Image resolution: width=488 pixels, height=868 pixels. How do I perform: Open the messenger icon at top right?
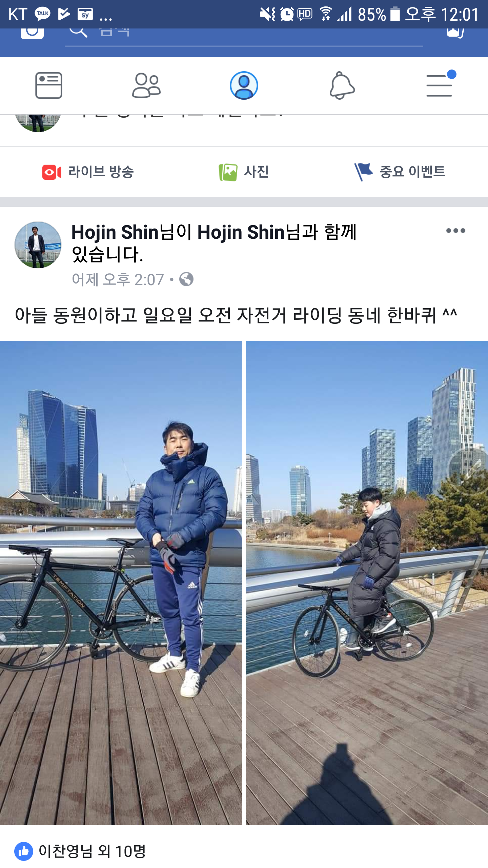click(x=455, y=33)
